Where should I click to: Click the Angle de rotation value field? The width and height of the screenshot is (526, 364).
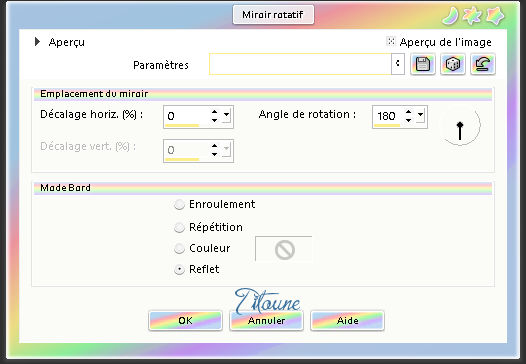pyautogui.click(x=388, y=116)
